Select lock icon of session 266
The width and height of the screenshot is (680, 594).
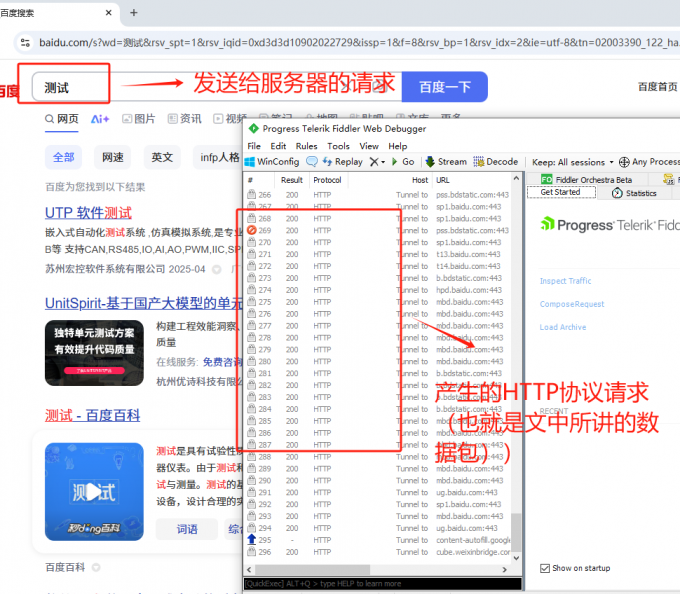252,194
